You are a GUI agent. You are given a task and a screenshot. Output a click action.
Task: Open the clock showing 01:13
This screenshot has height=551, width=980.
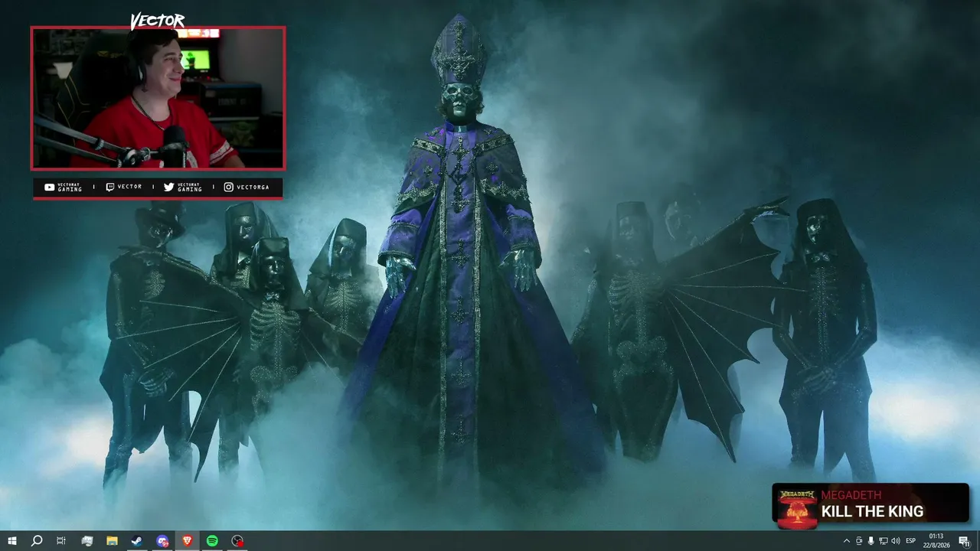click(x=936, y=541)
